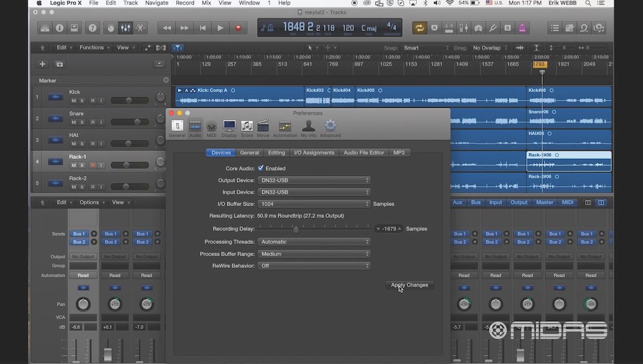This screenshot has width=643, height=364.
Task: Open mixer Options menu
Action: click(x=92, y=202)
